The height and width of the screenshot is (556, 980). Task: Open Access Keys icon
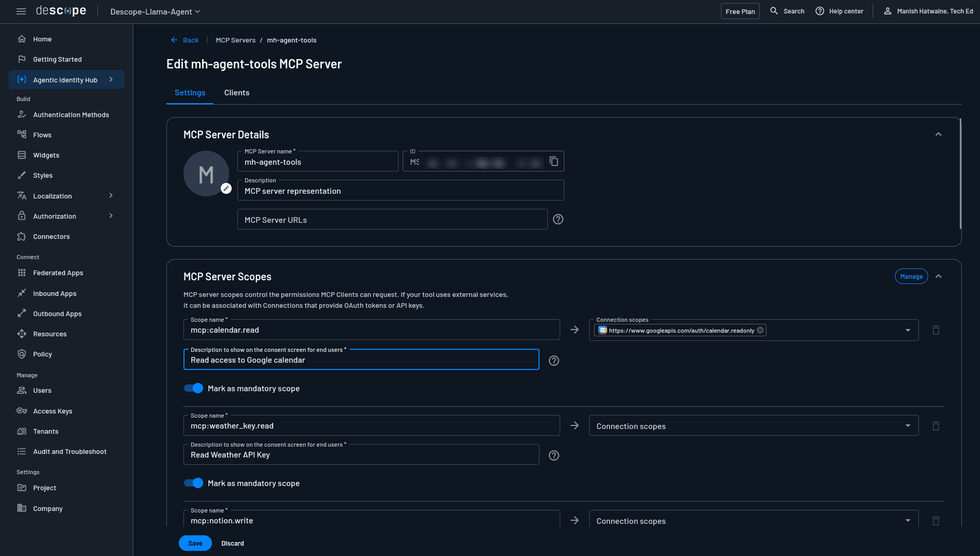click(22, 411)
